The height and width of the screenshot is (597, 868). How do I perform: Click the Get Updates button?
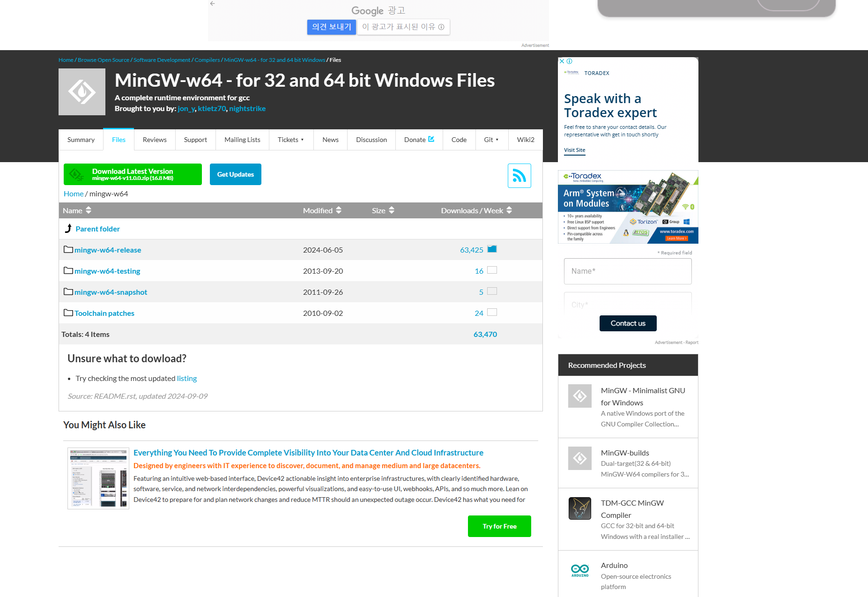pyautogui.click(x=236, y=174)
